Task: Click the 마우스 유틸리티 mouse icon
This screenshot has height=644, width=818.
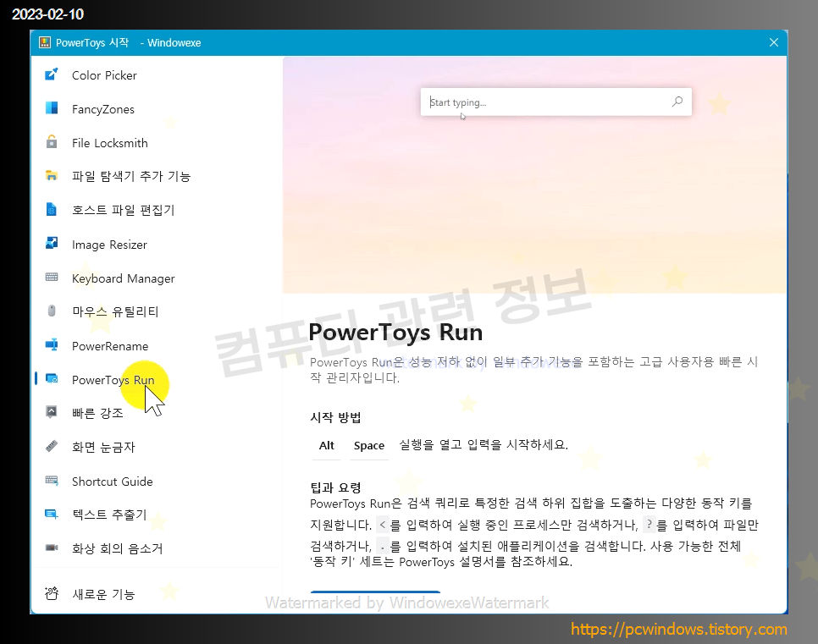Action: [x=51, y=311]
